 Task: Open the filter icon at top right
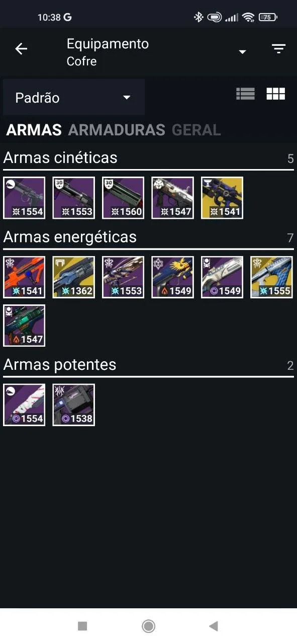[278, 49]
